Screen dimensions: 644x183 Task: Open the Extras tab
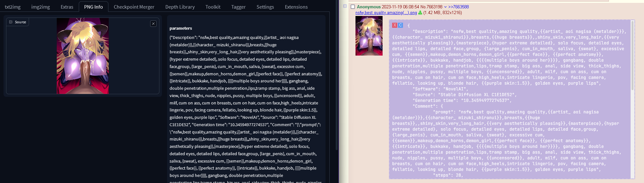(67, 7)
